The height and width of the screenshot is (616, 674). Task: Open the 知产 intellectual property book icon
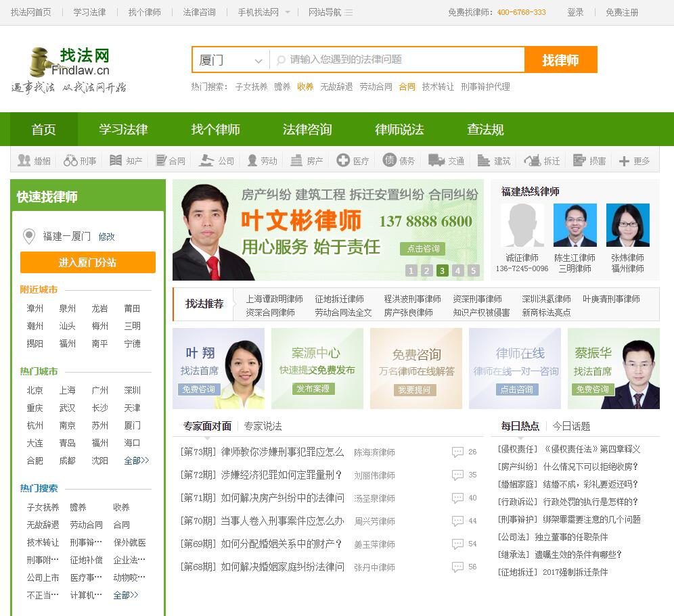(x=116, y=161)
